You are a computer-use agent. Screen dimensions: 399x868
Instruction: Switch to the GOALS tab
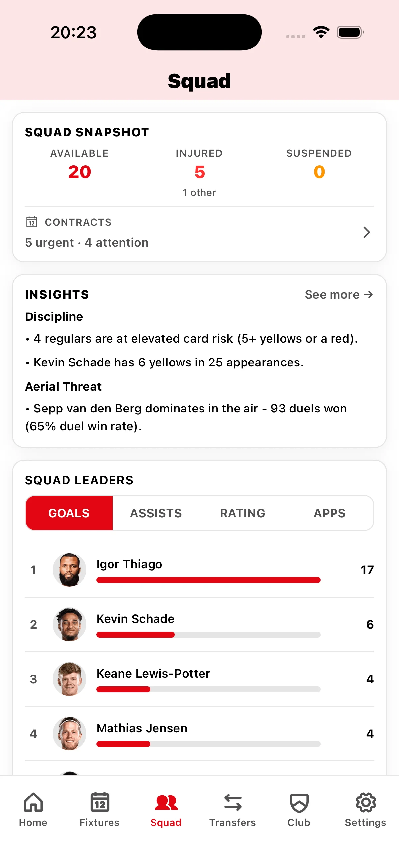pyautogui.click(x=69, y=513)
